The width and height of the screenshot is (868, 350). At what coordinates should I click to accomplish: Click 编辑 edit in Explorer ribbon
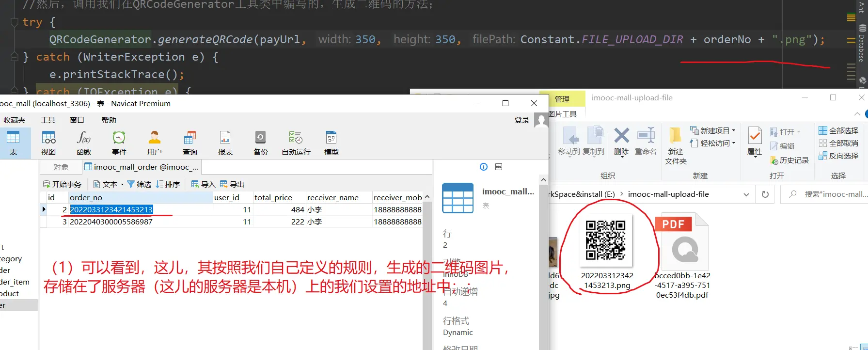[x=782, y=146]
